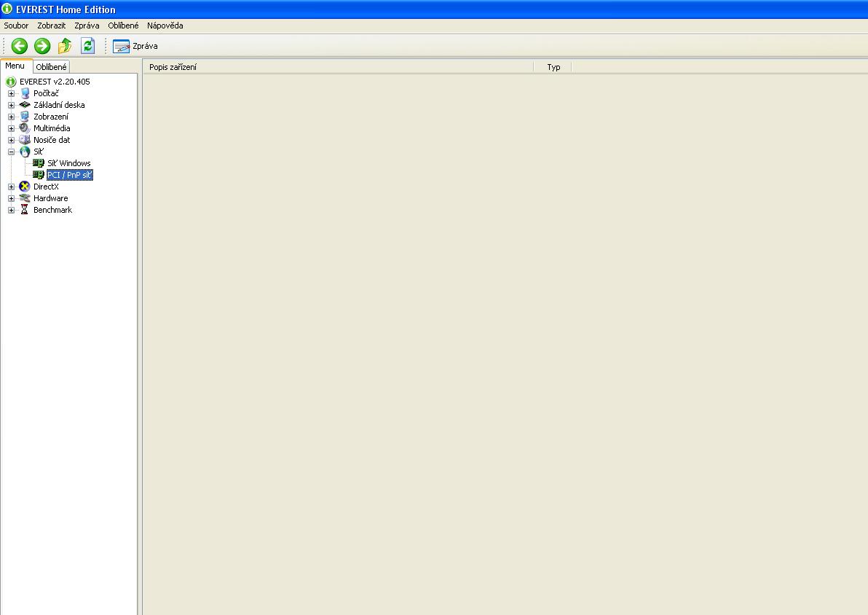Click the DirectX icon
This screenshot has height=615, width=868.
24,186
